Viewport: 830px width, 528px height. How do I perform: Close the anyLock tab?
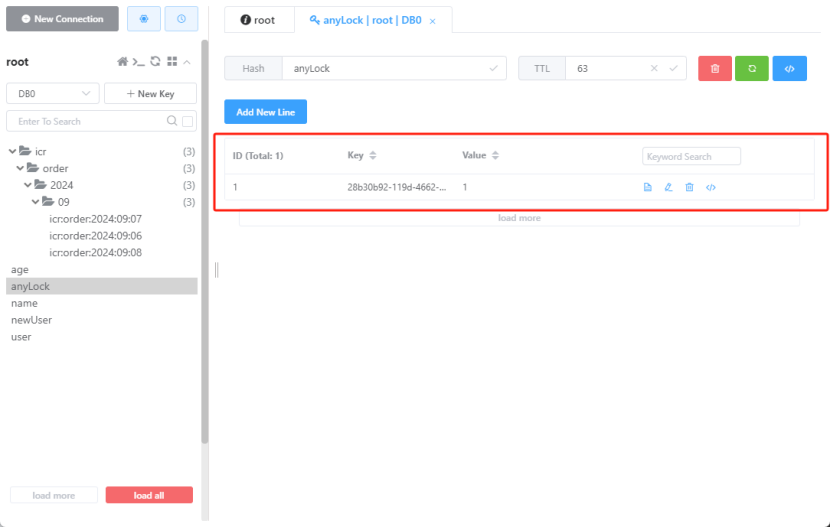pos(432,21)
